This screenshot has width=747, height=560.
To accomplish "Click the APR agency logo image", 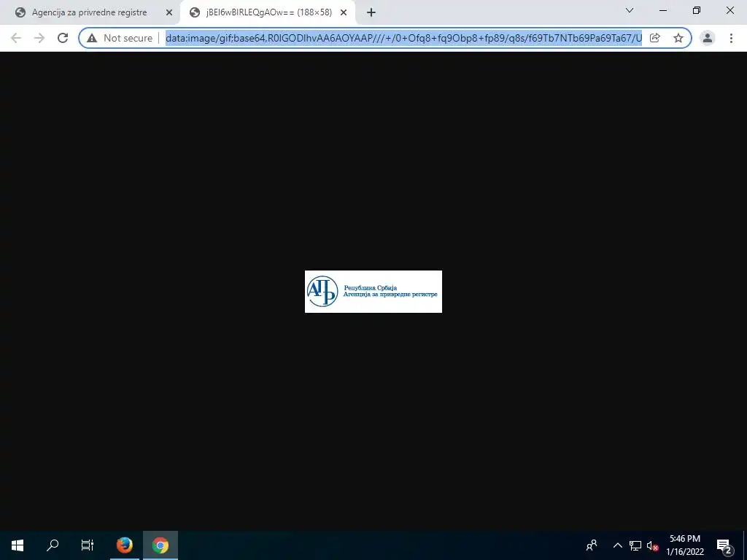I will [x=373, y=292].
